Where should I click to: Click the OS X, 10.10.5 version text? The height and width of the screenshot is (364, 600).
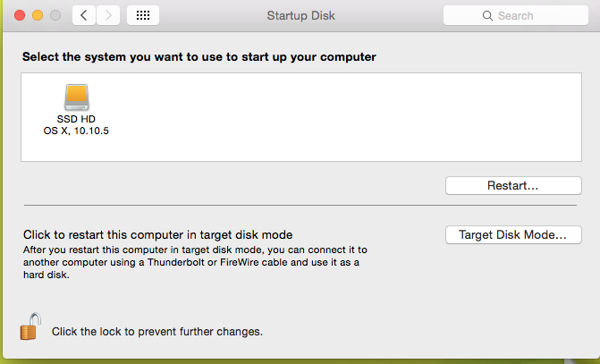pos(76,131)
